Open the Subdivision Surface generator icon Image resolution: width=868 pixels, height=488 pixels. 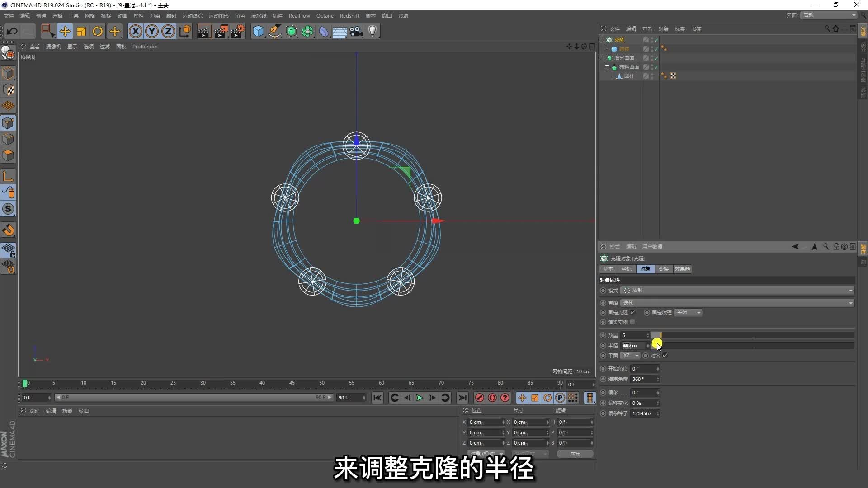[291, 31]
